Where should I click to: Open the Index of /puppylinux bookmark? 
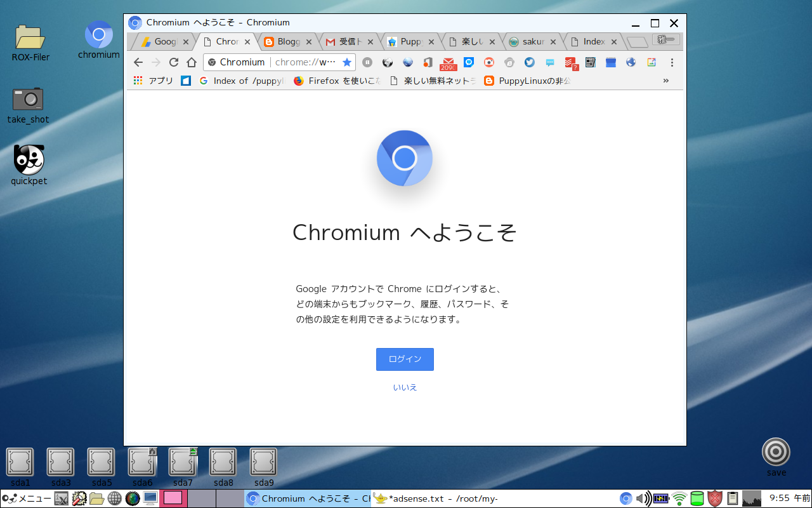coord(242,81)
